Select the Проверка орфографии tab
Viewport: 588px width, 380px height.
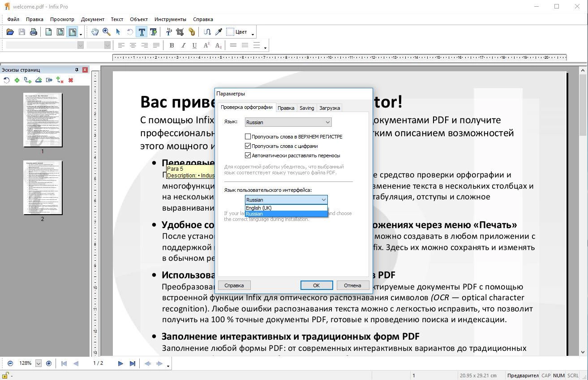click(246, 107)
